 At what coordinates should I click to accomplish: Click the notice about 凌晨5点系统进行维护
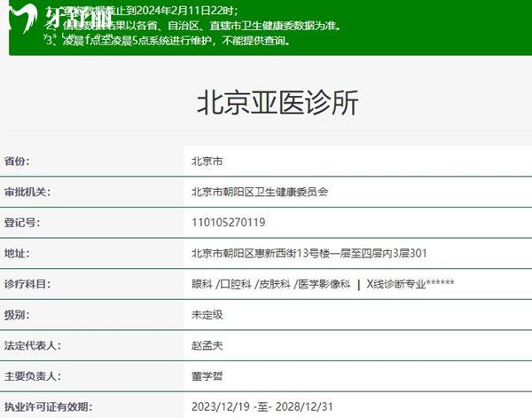point(168,41)
